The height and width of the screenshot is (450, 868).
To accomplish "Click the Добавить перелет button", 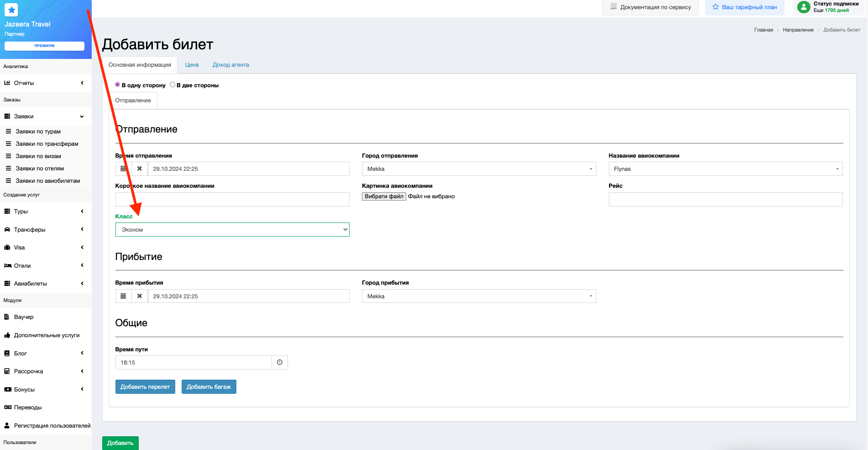I will click(x=145, y=387).
